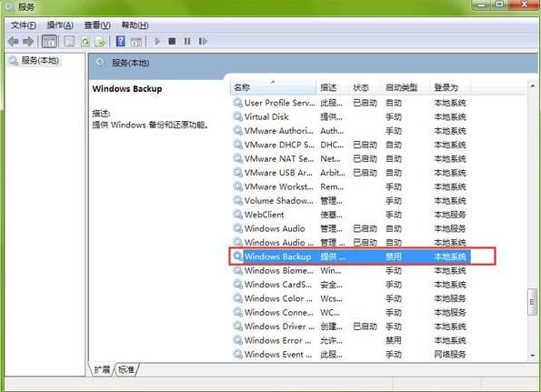Select the Windows Driver Foundation service name
Viewport: 541px width, 392px height.
pyautogui.click(x=279, y=327)
